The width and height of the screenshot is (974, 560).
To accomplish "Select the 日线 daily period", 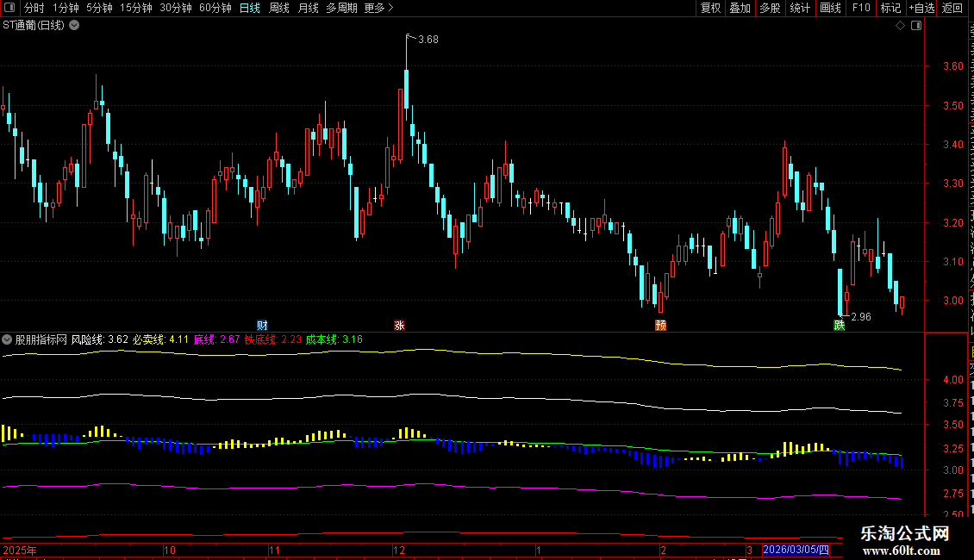I will (x=250, y=8).
